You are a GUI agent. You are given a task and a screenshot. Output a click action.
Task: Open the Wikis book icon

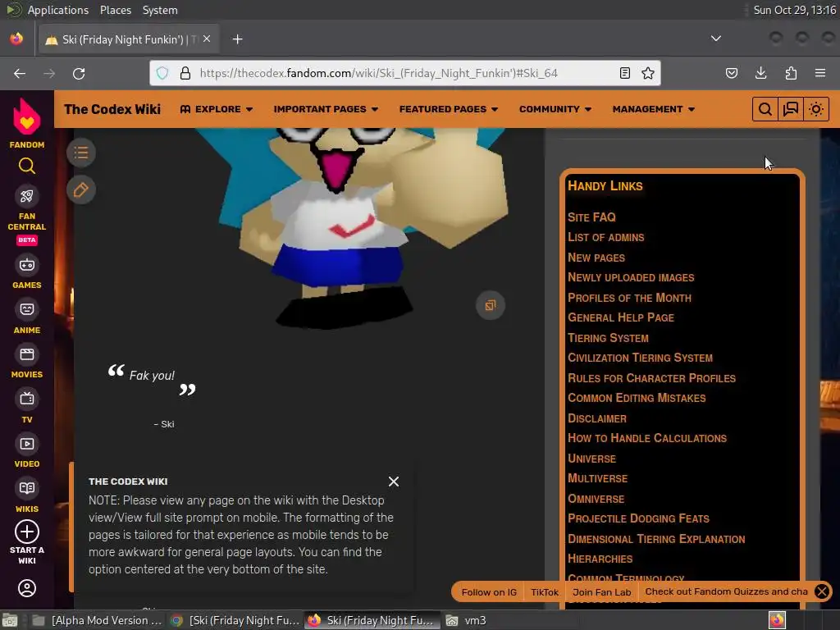(x=27, y=488)
